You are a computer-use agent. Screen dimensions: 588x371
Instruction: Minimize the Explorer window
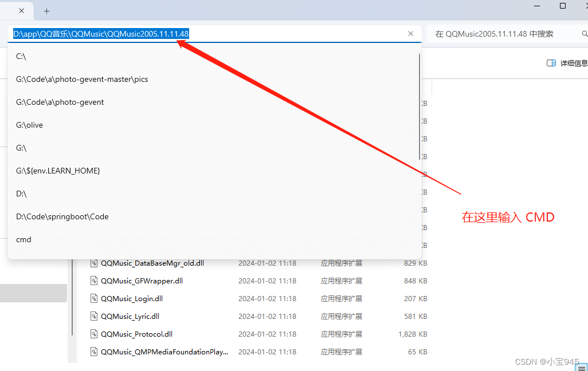tap(537, 6)
